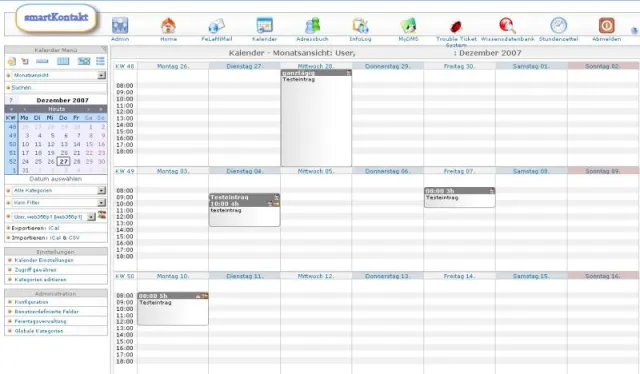Open the Kalender app icon
This screenshot has width=640, height=374.
tap(264, 26)
